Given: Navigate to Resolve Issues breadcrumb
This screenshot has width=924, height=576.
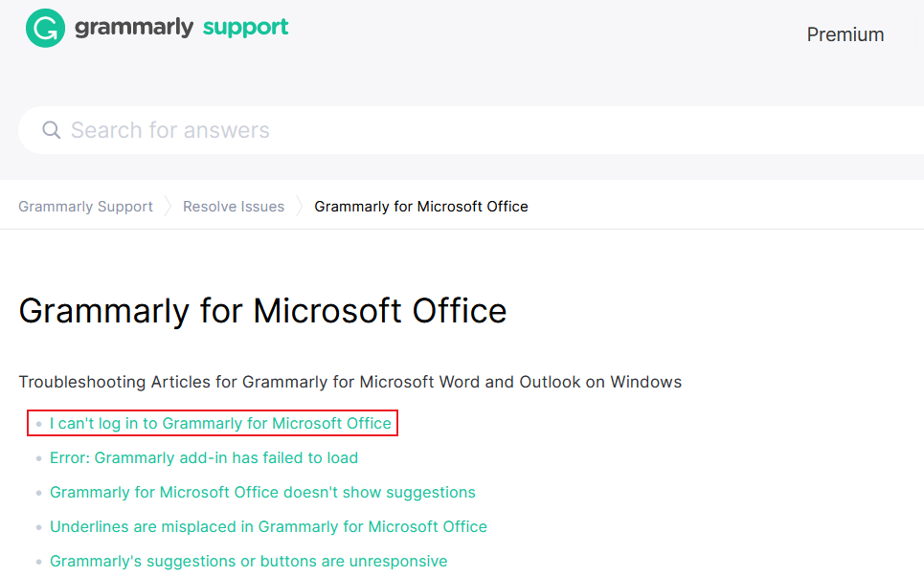Looking at the screenshot, I should point(234,207).
